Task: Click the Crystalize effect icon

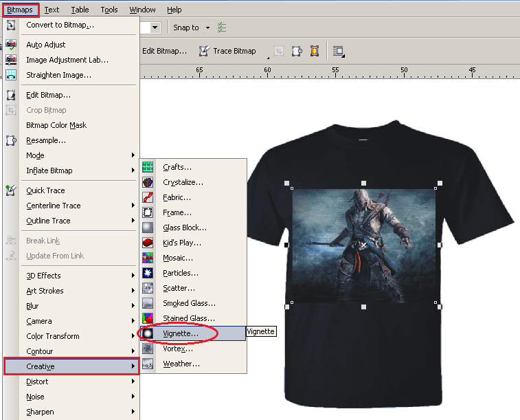Action: pos(148,182)
